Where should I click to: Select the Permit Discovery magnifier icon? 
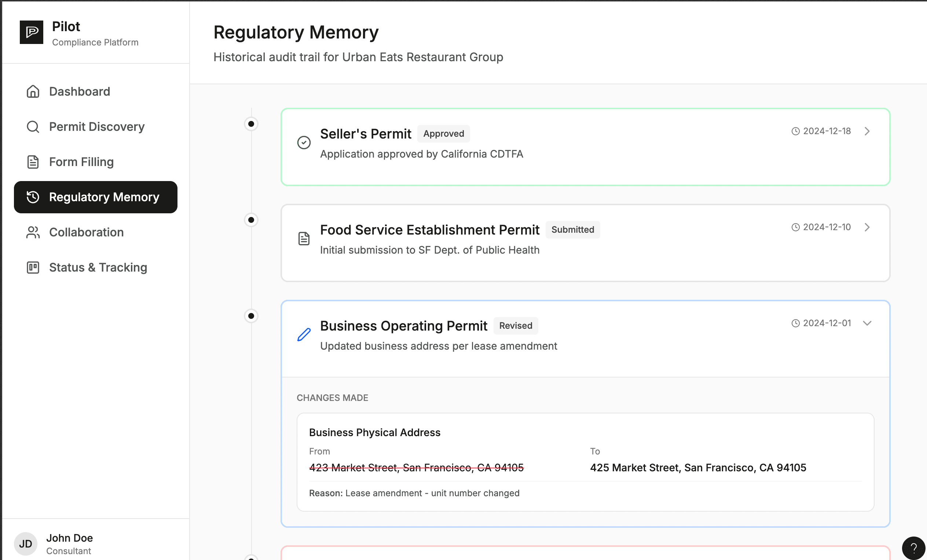33,127
